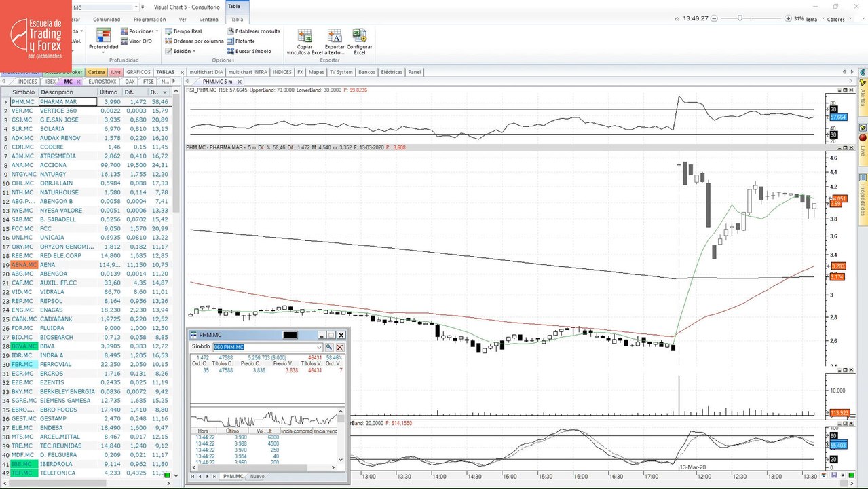The height and width of the screenshot is (489, 868).
Task: Sort by Descripción column header
Action: coord(67,92)
